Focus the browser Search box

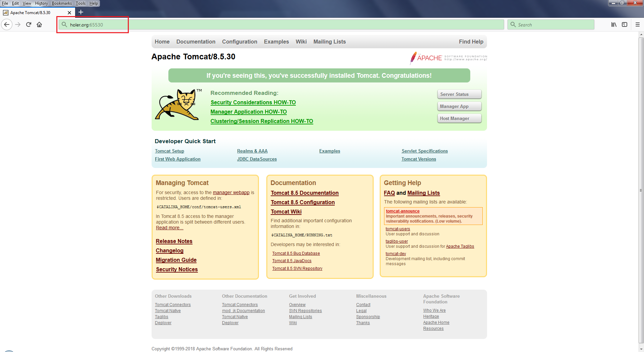pyautogui.click(x=551, y=24)
